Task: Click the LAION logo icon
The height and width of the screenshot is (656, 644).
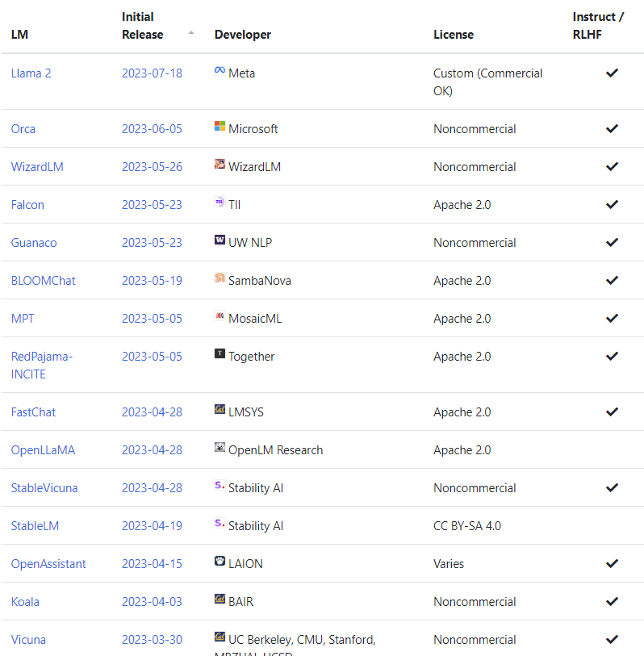Action: coord(220,562)
